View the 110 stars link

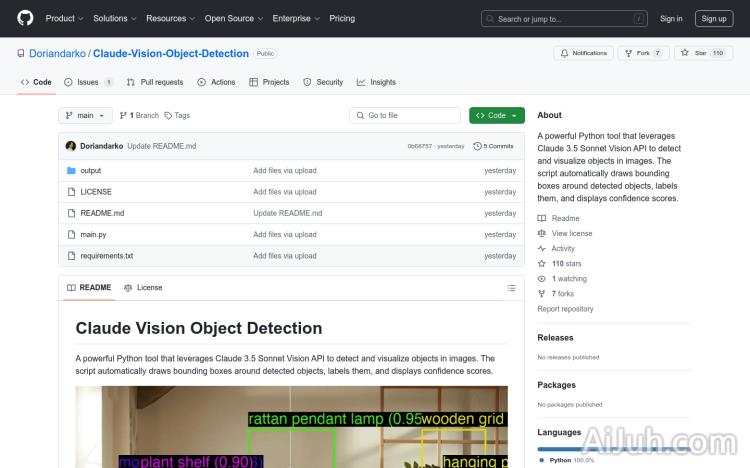[x=559, y=263]
